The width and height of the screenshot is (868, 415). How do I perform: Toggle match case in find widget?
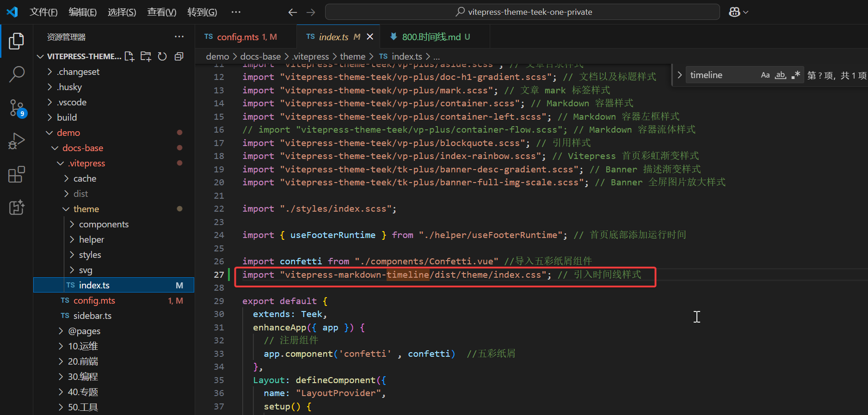[x=765, y=75]
